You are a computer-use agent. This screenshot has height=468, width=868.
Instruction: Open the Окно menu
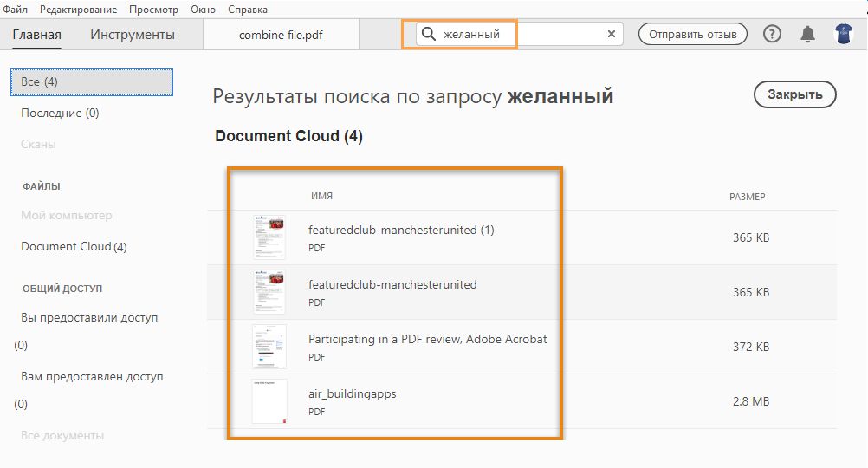(x=204, y=10)
